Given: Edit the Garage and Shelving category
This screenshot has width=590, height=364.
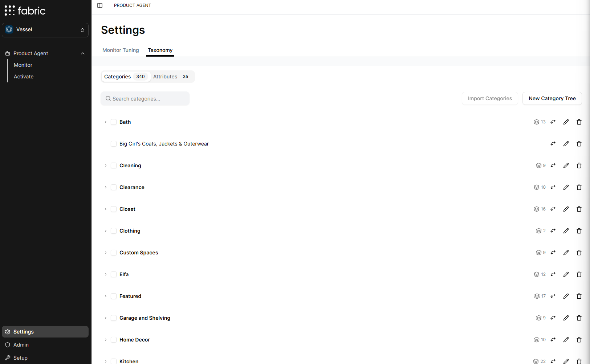Looking at the screenshot, I should tap(566, 318).
